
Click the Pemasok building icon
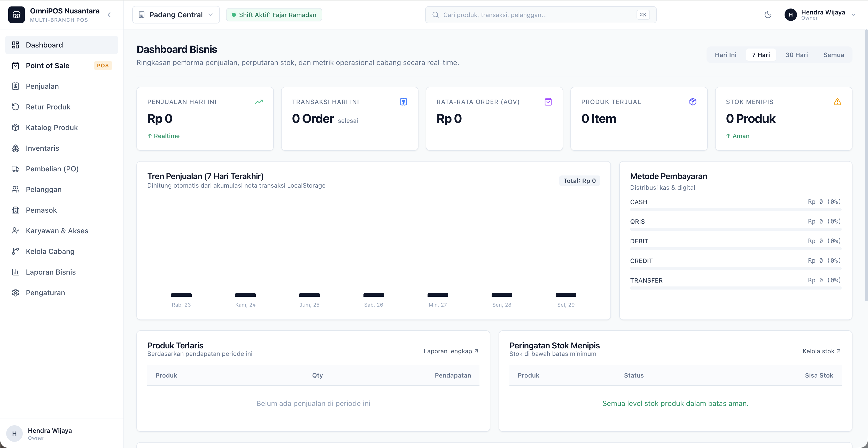coord(16,210)
